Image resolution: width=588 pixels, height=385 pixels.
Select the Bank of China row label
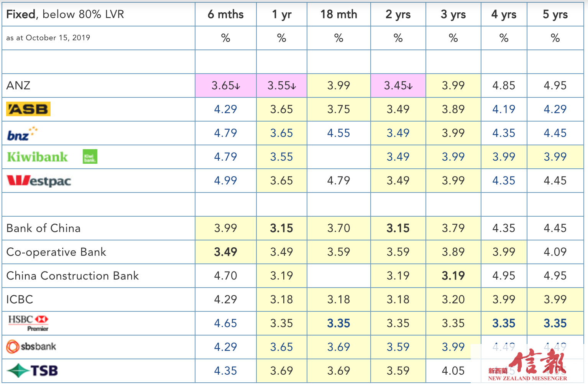[44, 228]
